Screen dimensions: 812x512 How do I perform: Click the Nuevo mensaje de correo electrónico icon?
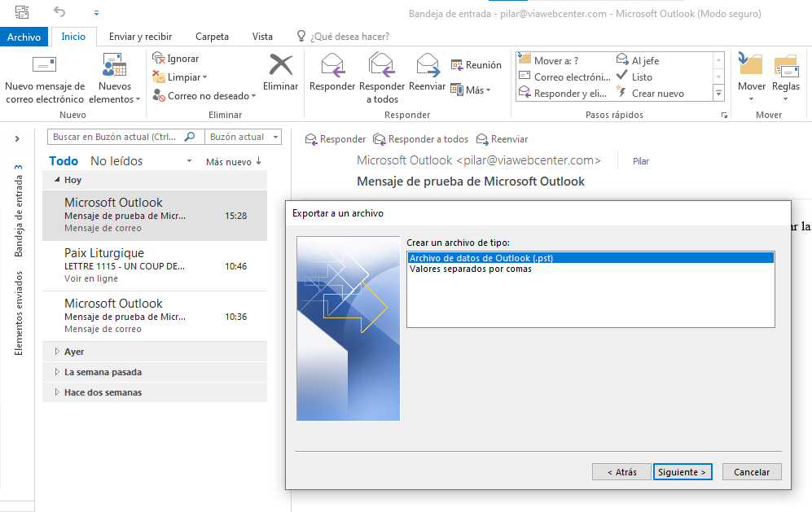[44, 64]
